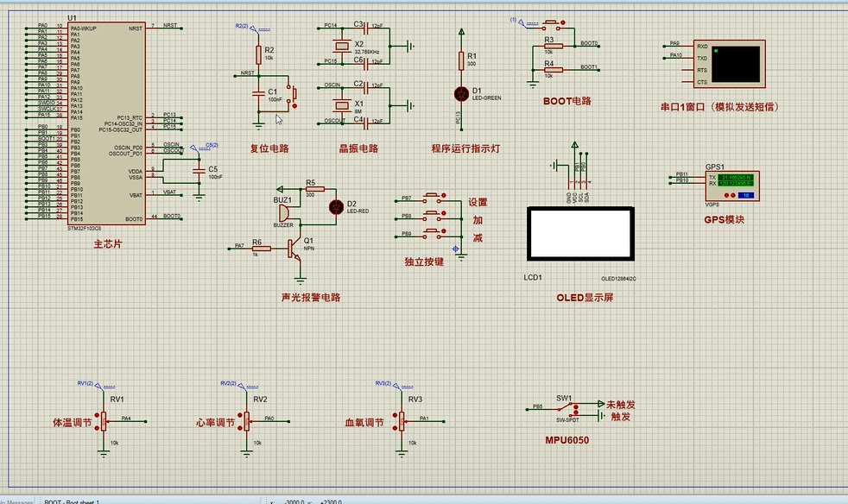Viewport: 848px width, 504px height.
Task: Select the NPN transistor Q1
Action: 294,249
